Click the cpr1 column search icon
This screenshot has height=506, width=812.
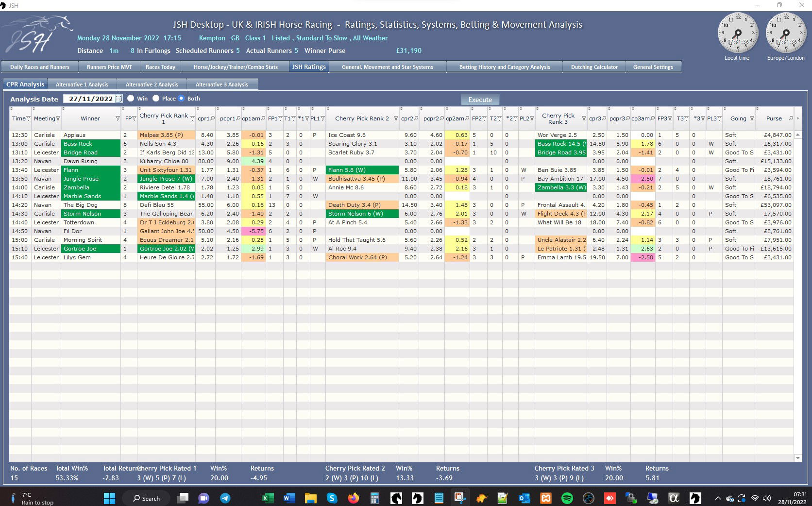pos(212,118)
